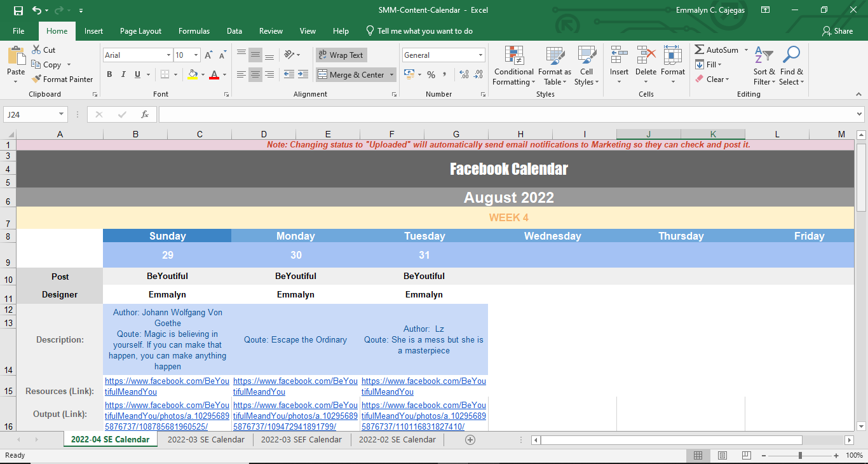The height and width of the screenshot is (464, 868).
Task: Open the borders dropdown arrow
Action: point(175,74)
